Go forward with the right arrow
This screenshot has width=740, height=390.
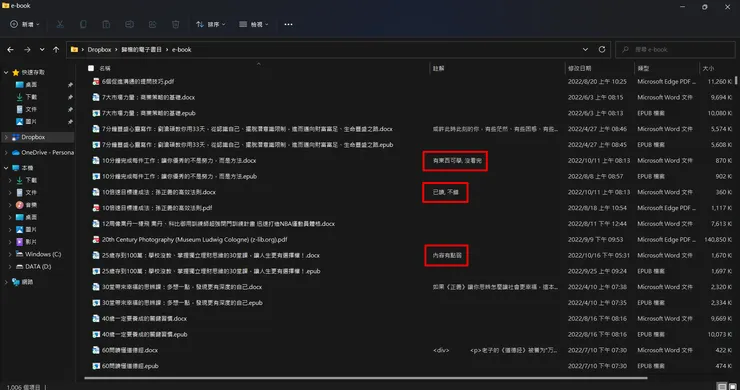point(27,50)
